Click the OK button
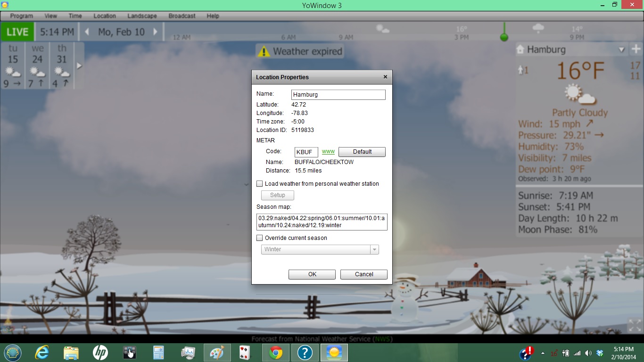Screen dimensions: 644x362 click(312, 274)
